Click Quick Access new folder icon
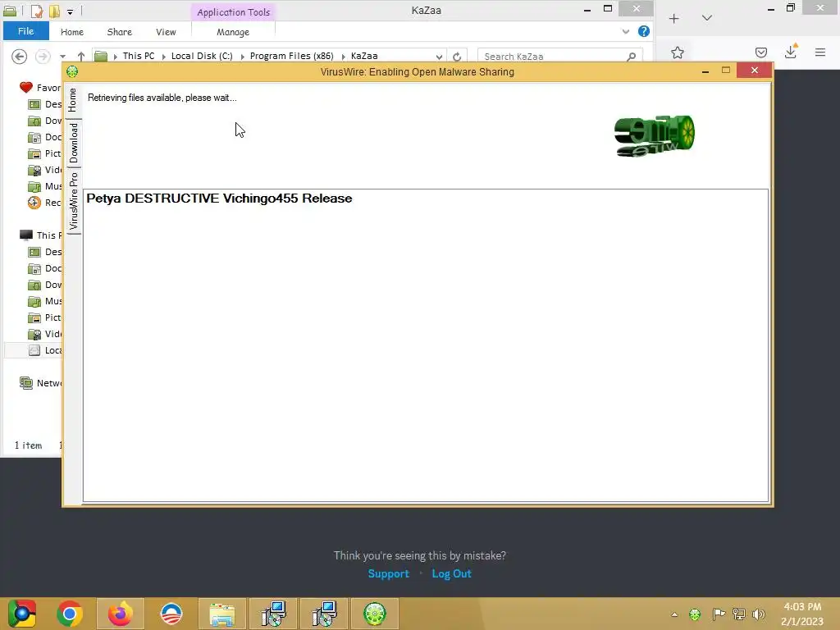 [x=54, y=11]
